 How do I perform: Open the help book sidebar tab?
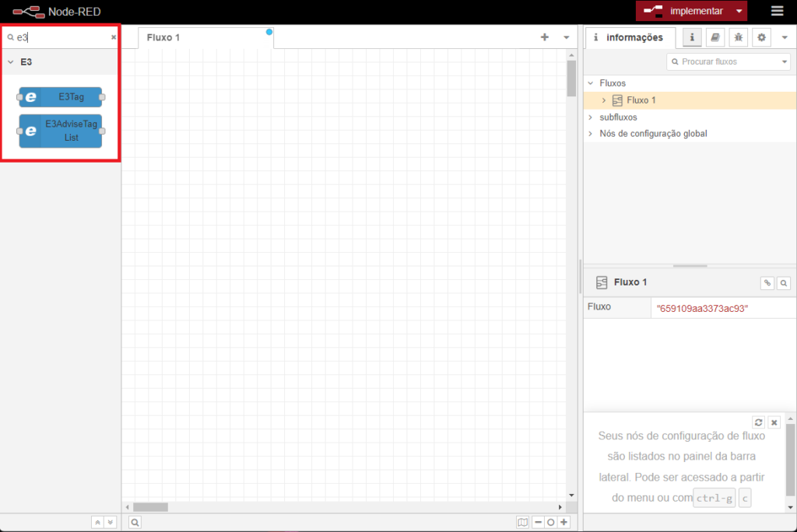[714, 37]
